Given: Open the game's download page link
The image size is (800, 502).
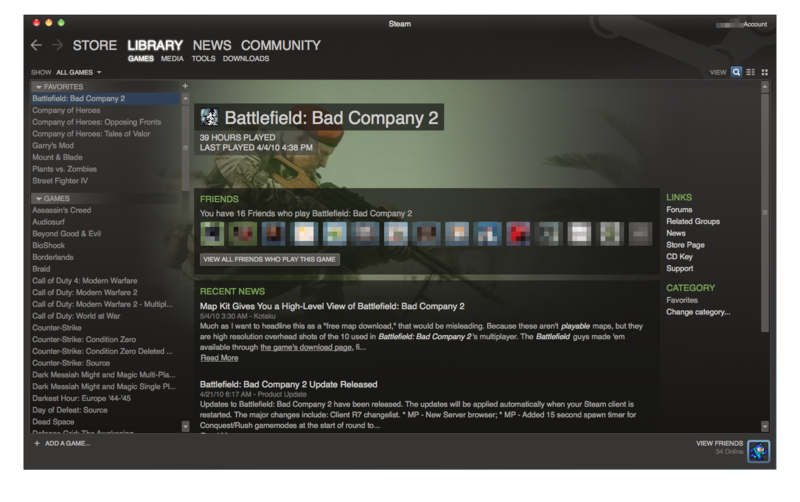Looking at the screenshot, I should (x=306, y=347).
